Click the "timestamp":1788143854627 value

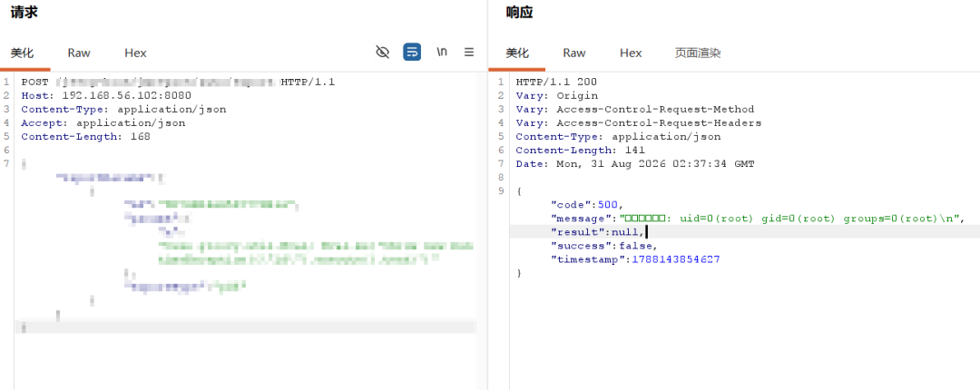676,259
